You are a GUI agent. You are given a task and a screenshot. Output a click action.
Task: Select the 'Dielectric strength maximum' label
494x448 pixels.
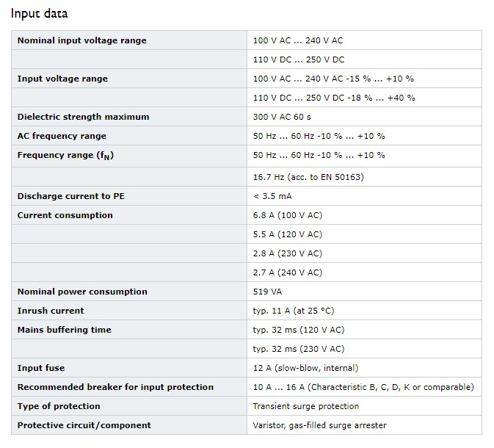click(x=83, y=117)
